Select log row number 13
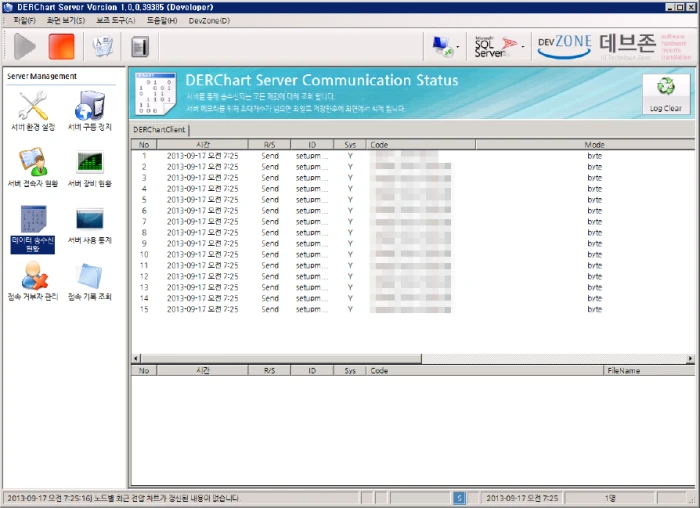Image resolution: width=700 pixels, height=508 pixels. (x=413, y=287)
